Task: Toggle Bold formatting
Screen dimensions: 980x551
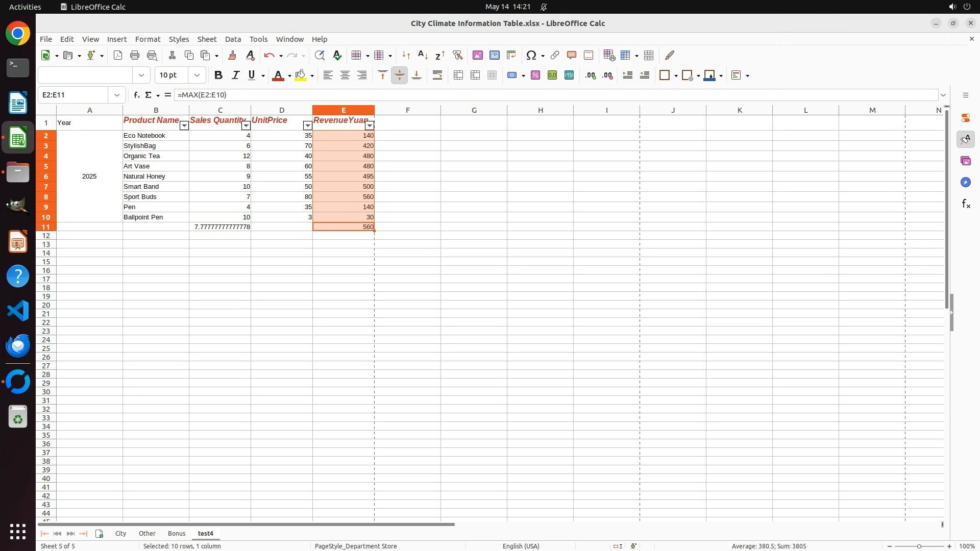Action: [x=218, y=76]
